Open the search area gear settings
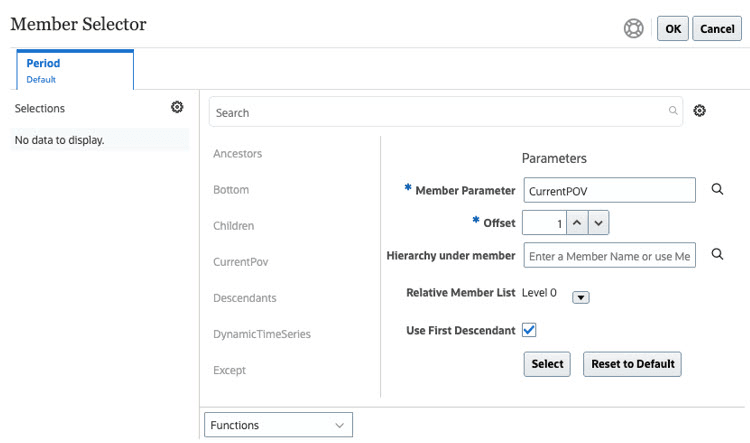This screenshot has height=443, width=750. pyautogui.click(x=699, y=111)
